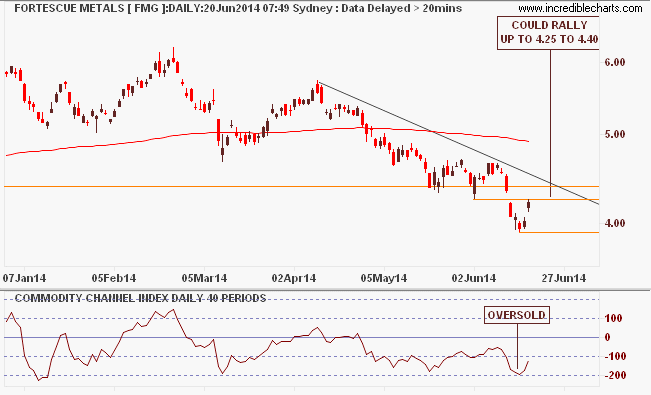651x395 pixels.
Task: Click the 0 CCI axis label
Action: point(608,337)
